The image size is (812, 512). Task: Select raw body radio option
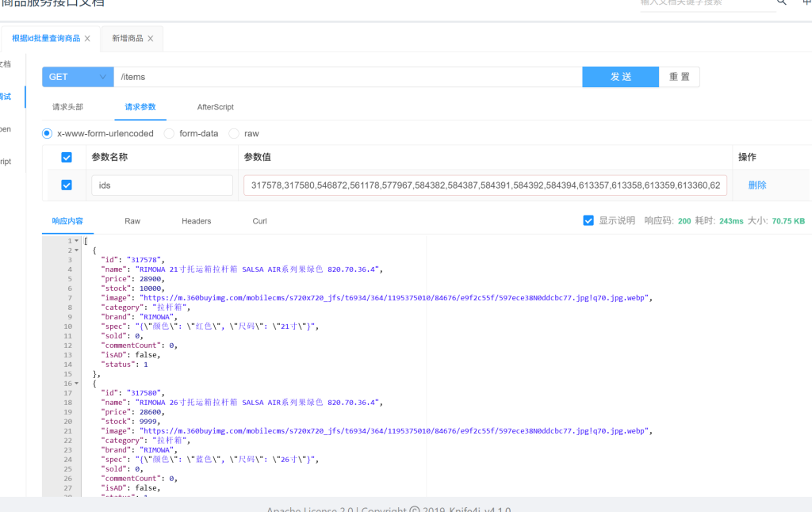coord(234,134)
